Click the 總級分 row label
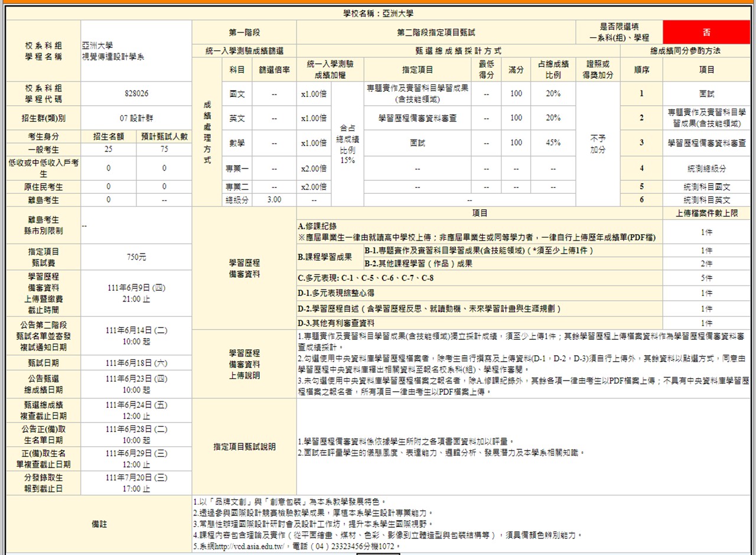 237,200
